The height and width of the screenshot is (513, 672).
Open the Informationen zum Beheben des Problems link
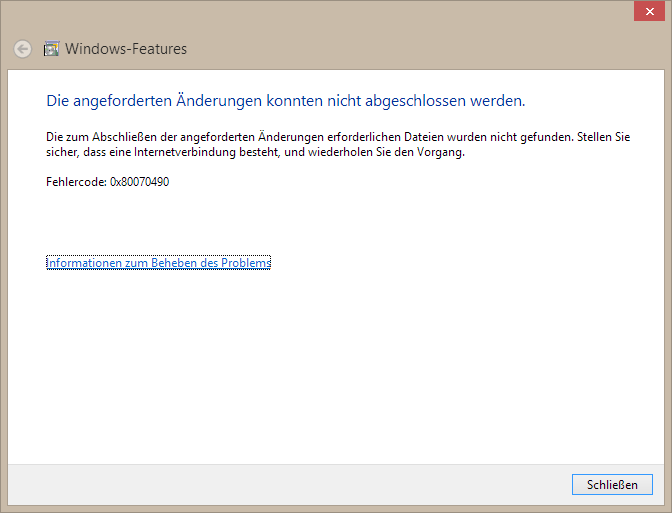click(x=158, y=263)
